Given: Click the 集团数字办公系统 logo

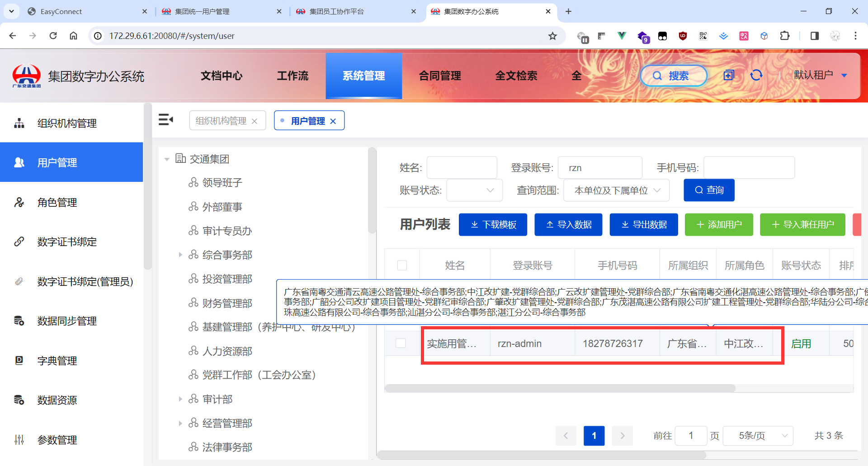Looking at the screenshot, I should [27, 76].
